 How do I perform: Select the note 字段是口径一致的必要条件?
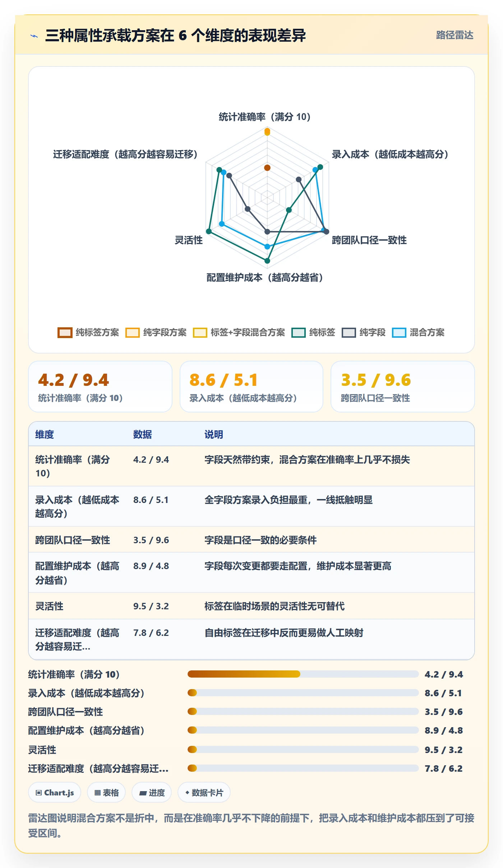260,540
